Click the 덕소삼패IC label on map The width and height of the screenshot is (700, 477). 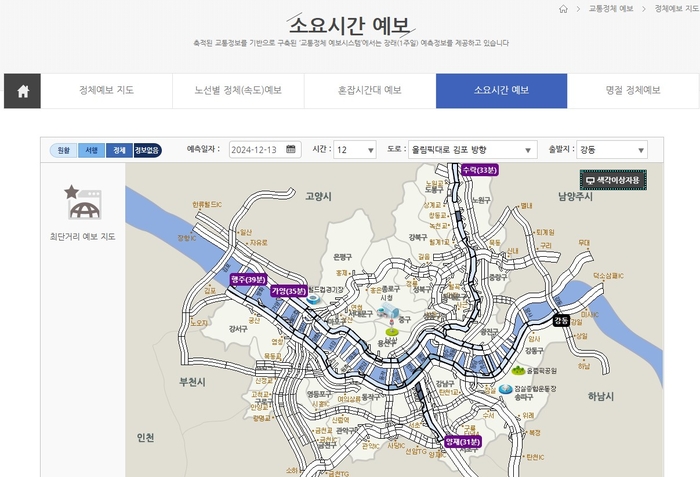608,276
